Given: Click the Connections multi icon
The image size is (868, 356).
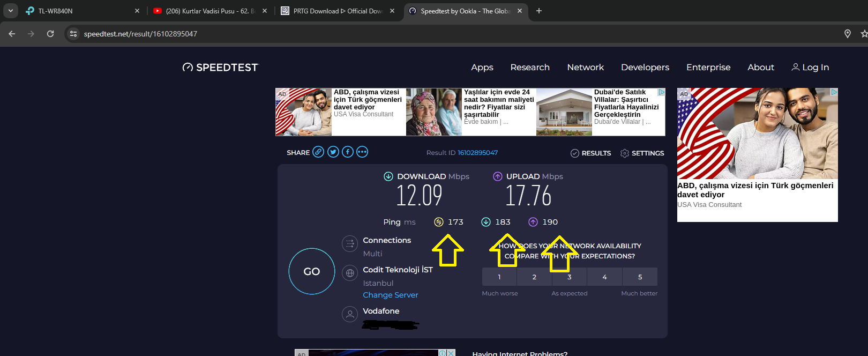Looking at the screenshot, I should point(350,244).
